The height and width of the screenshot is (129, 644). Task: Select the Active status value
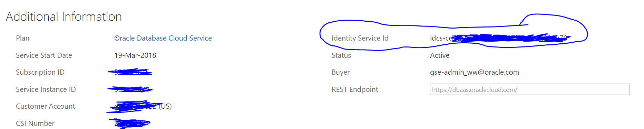440,55
